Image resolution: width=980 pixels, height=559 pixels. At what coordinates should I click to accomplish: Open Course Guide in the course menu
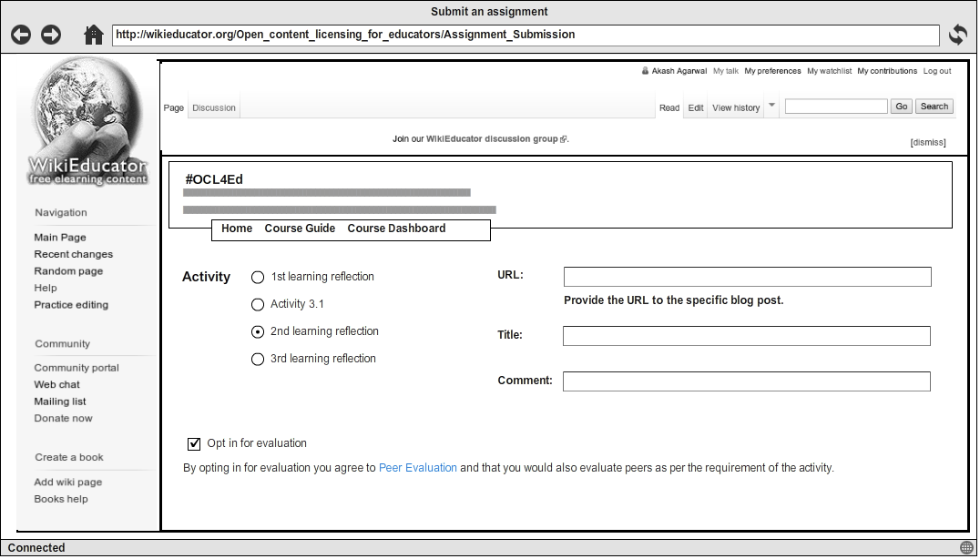300,229
